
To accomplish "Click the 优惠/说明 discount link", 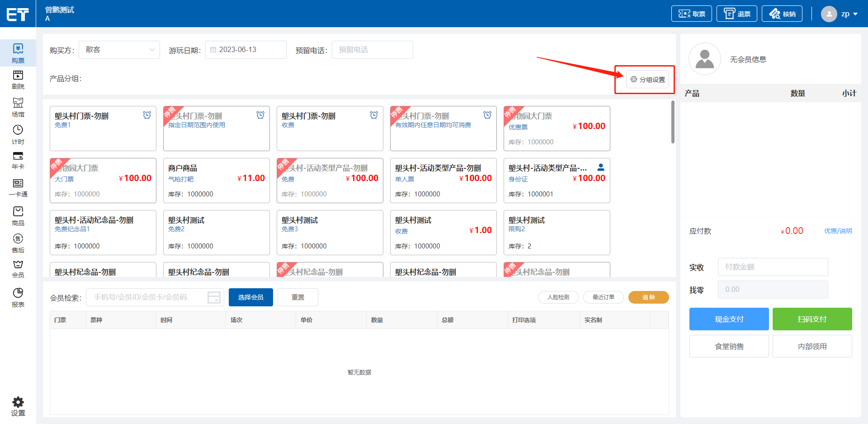I will (838, 231).
